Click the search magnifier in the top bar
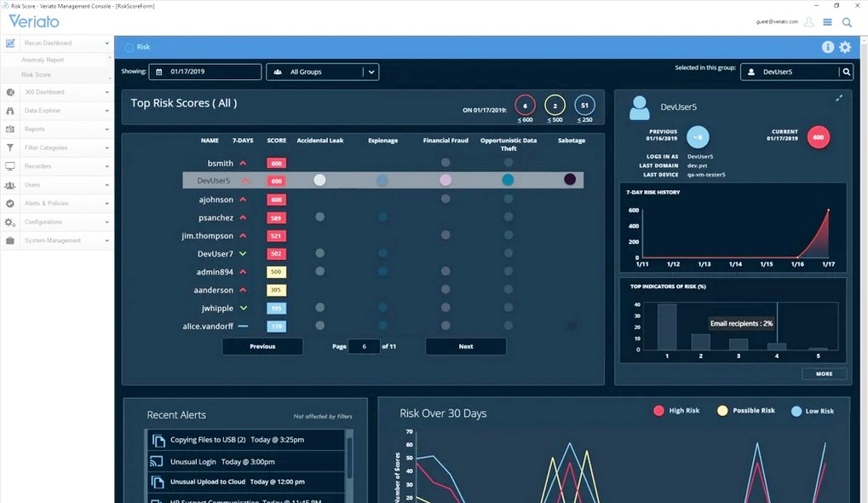868x503 pixels. [847, 22]
